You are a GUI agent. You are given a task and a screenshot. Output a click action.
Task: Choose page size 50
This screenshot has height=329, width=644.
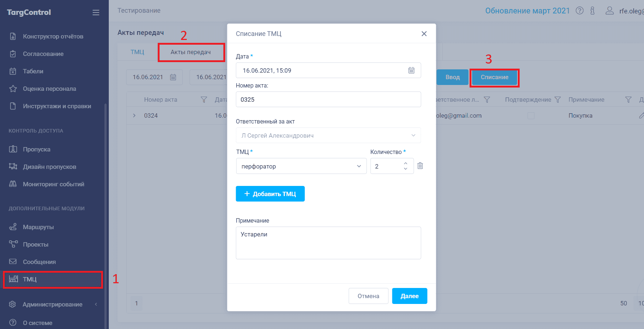click(x=623, y=303)
